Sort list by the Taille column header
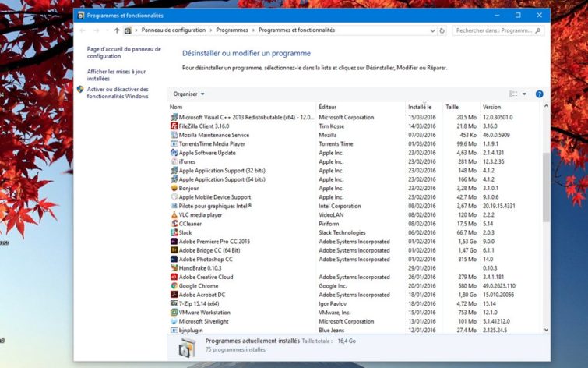Image resolution: width=588 pixels, height=368 pixels. tap(452, 107)
